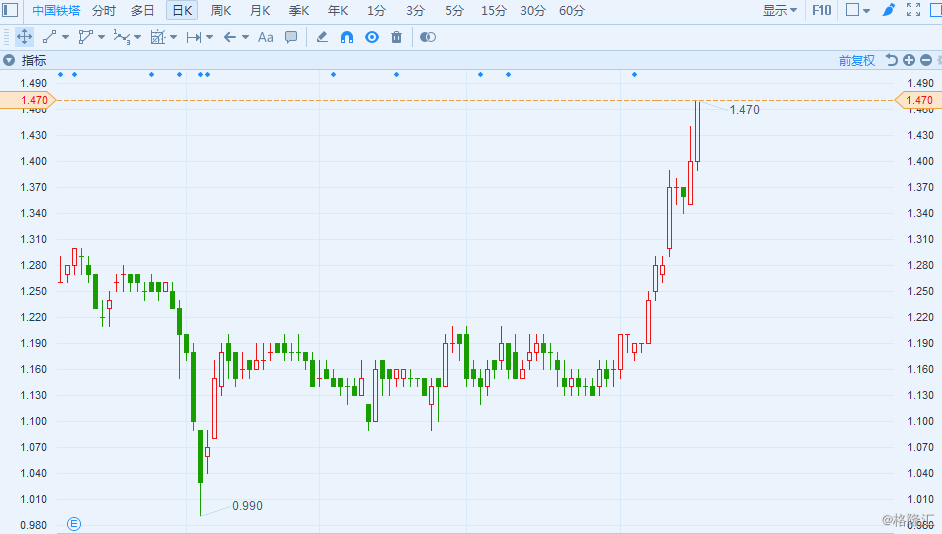The image size is (942, 534).
Task: Switch to 周K weekly chart tab
Action: [221, 10]
